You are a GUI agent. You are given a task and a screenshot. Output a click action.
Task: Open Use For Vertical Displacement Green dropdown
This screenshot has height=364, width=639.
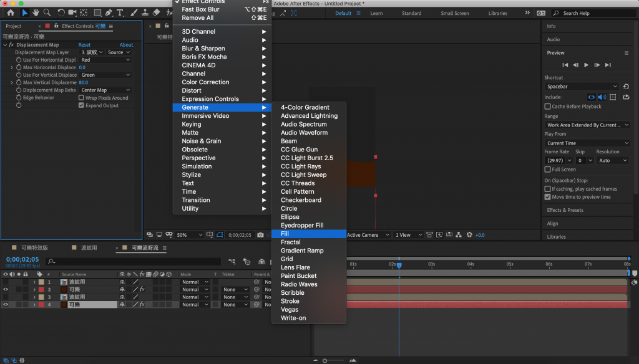(x=105, y=75)
